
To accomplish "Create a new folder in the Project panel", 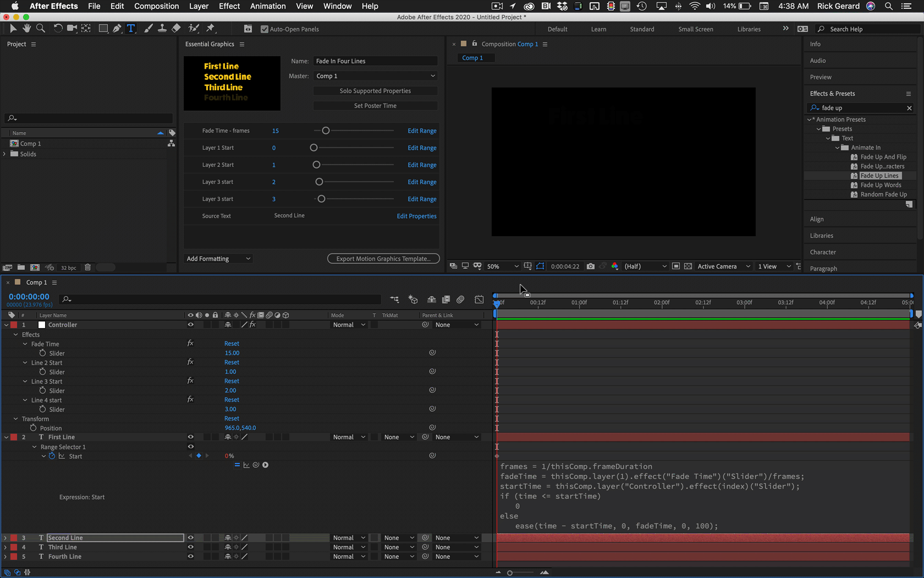I will [x=21, y=268].
